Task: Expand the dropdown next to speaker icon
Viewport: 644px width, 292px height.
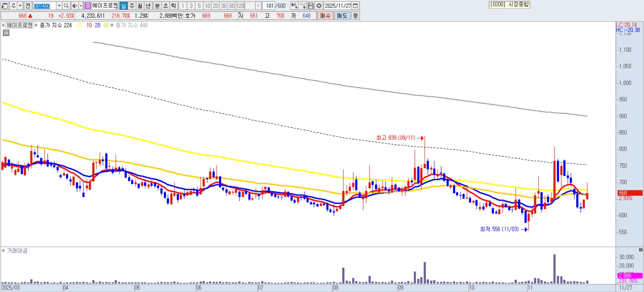Action: click(81, 6)
